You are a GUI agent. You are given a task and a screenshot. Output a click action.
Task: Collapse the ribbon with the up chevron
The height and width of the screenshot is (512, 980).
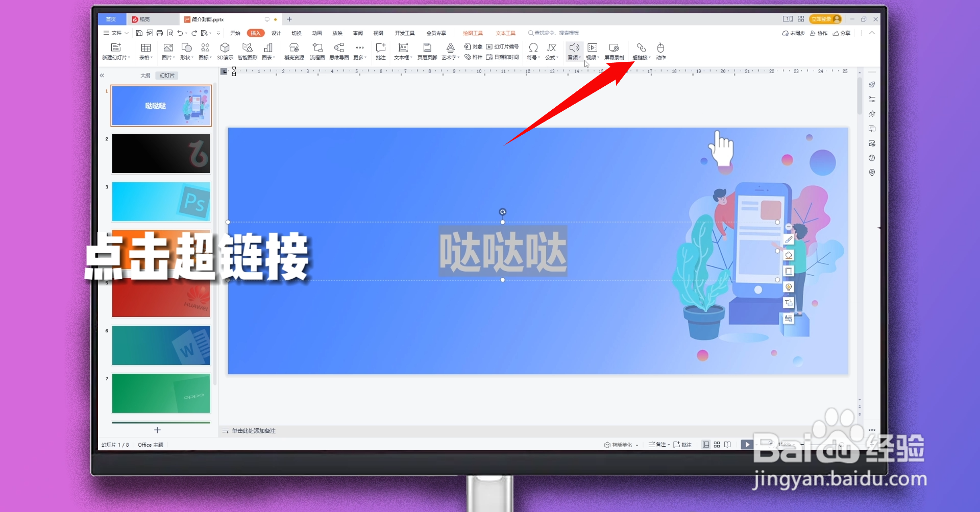click(872, 33)
